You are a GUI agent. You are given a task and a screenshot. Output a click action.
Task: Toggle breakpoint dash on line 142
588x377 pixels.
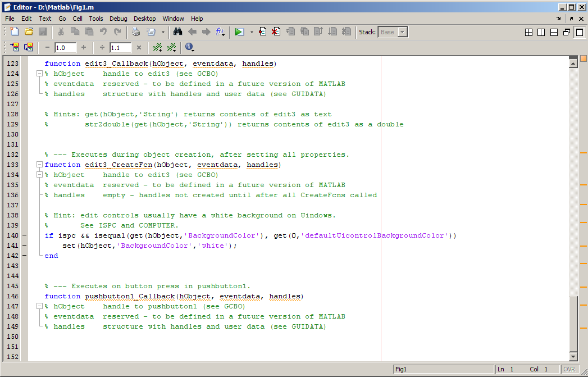point(24,256)
